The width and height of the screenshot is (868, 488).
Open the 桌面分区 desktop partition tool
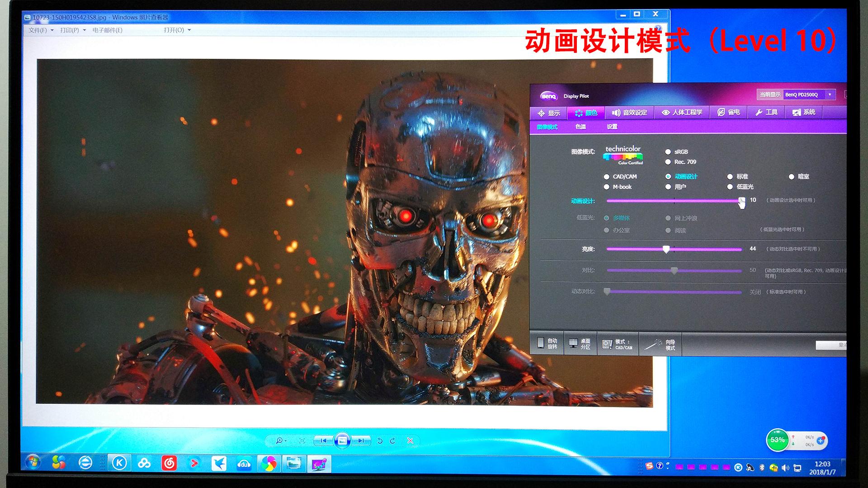click(580, 343)
